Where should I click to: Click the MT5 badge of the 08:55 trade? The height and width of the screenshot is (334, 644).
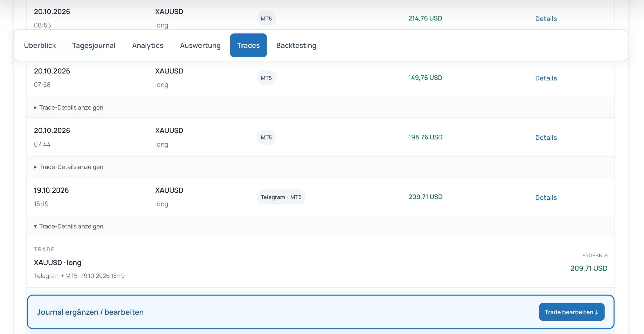click(266, 18)
